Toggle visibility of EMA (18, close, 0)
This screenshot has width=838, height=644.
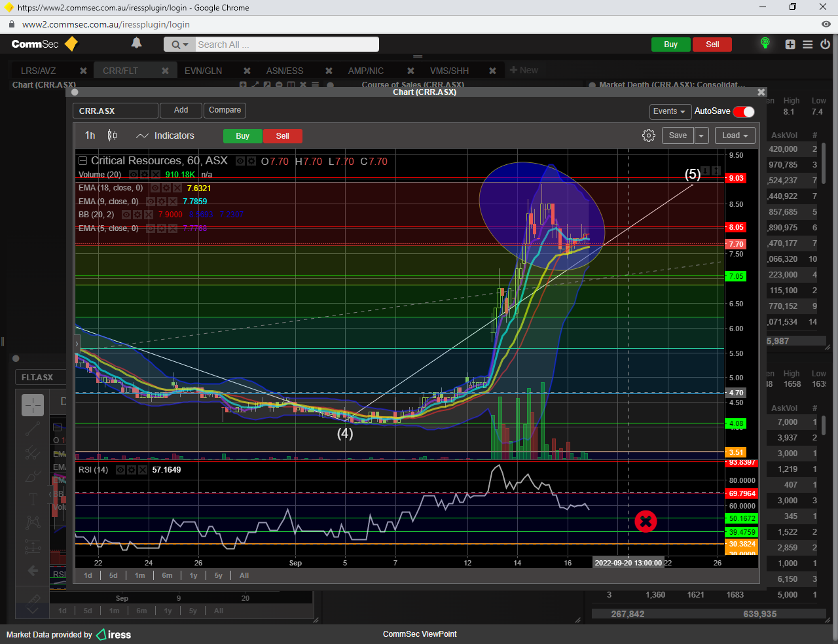pyautogui.click(x=155, y=188)
